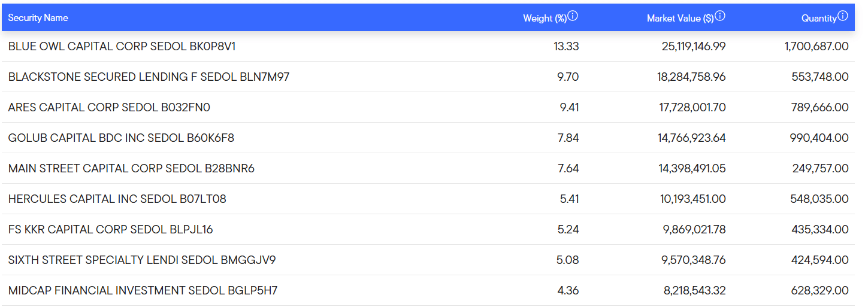Click the Quantity column header text
This screenshot has width=868, height=307.
click(x=819, y=19)
